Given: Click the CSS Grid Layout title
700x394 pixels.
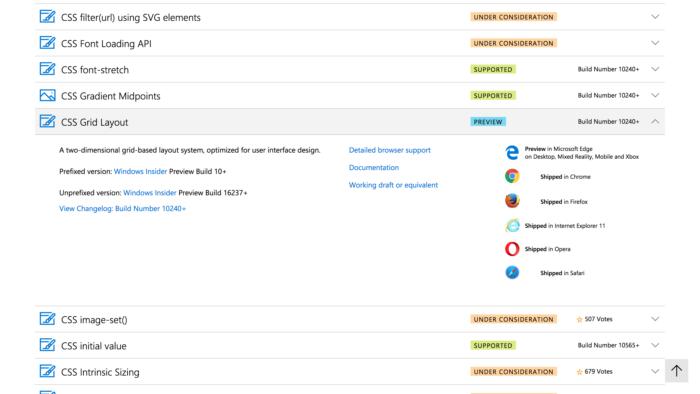Looking at the screenshot, I should point(94,122).
